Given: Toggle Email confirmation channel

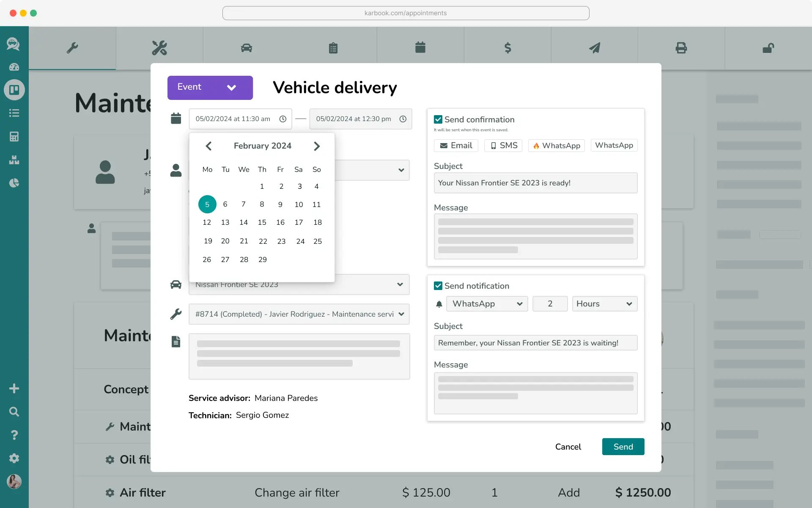Looking at the screenshot, I should [x=456, y=145].
